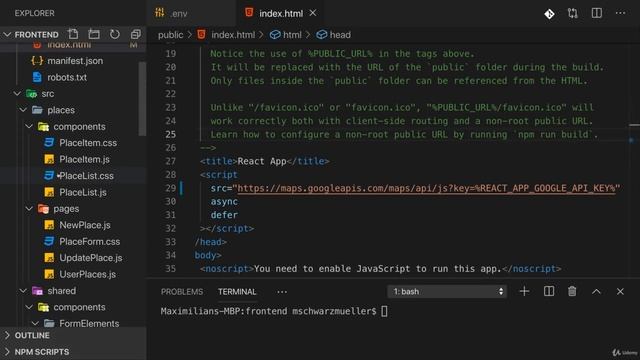Open the PROBLEMS panel tab
640x360 pixels.
tap(182, 292)
